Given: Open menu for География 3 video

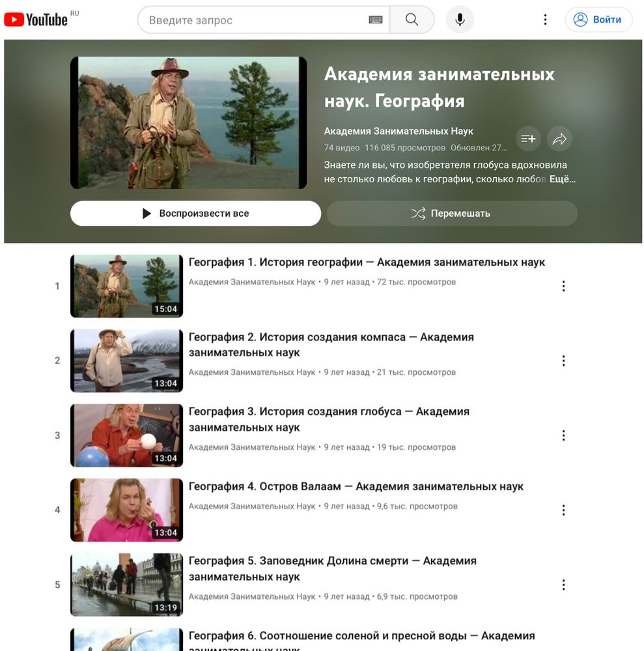Looking at the screenshot, I should (563, 436).
